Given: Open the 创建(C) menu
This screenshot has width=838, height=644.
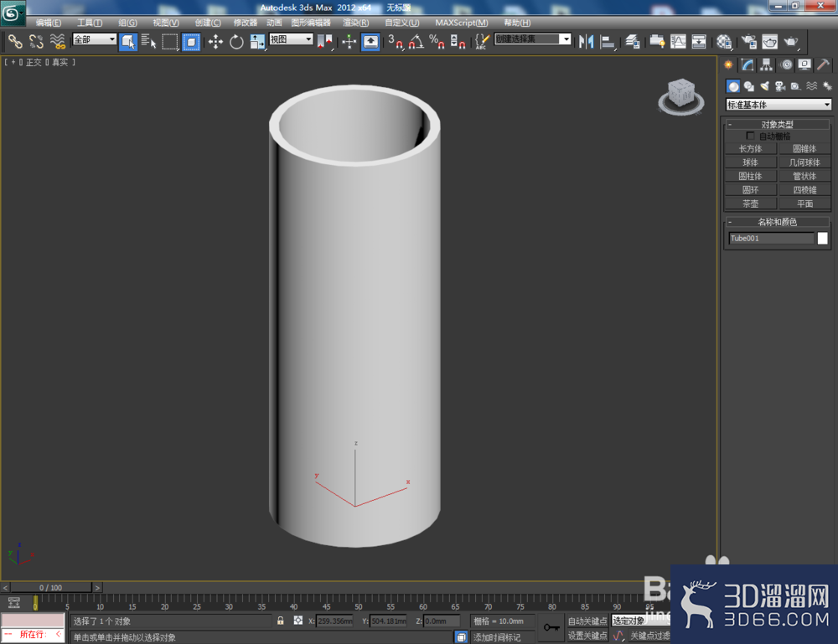Looking at the screenshot, I should (207, 23).
